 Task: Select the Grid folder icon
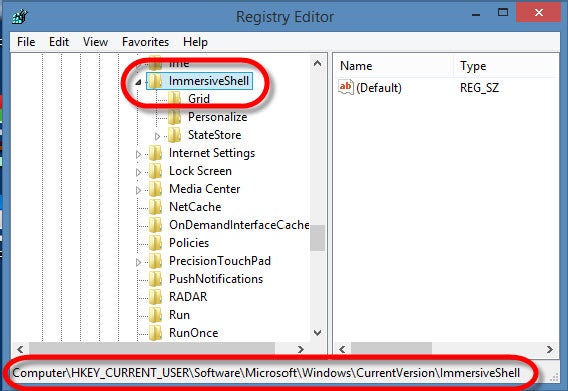pos(175,99)
